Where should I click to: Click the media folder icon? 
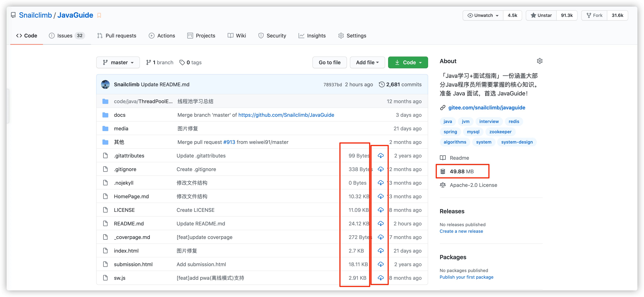(105, 128)
